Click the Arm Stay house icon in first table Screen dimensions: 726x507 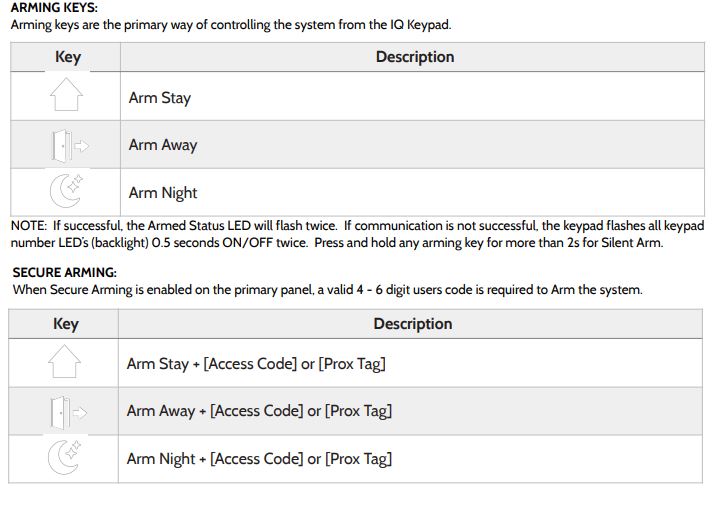tap(66, 94)
